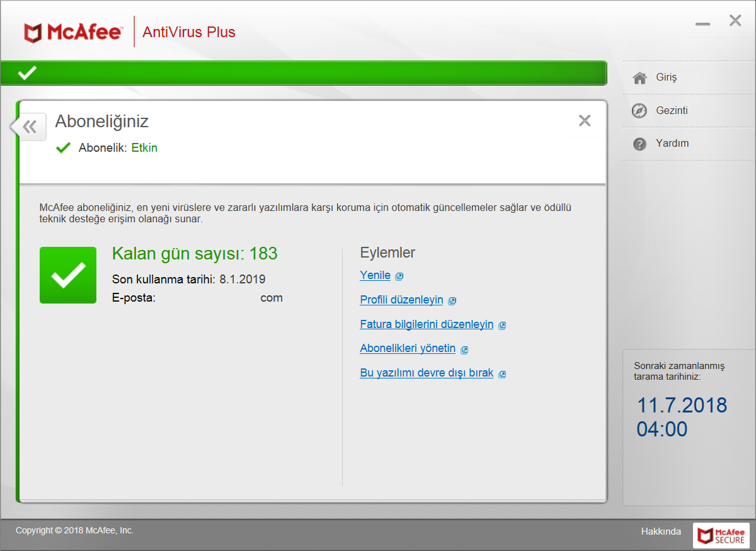Click the scheduled scan date 11.7.2018

pyautogui.click(x=682, y=405)
